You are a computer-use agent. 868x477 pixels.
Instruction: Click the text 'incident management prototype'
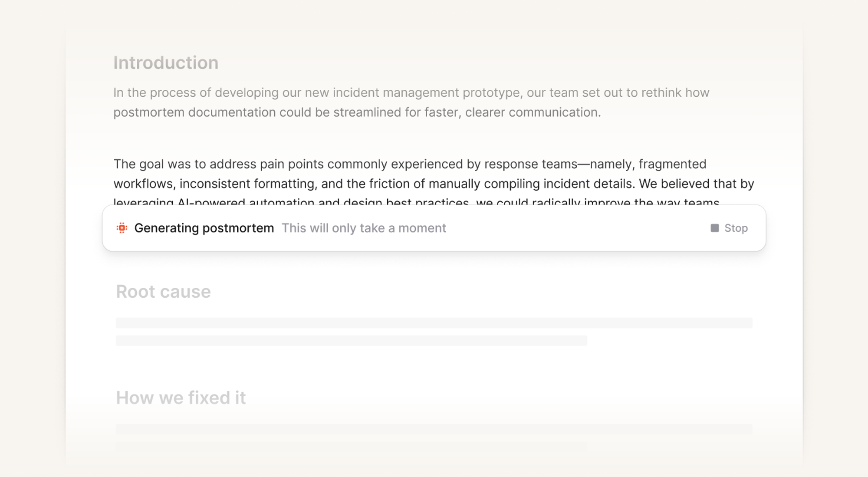point(426,93)
